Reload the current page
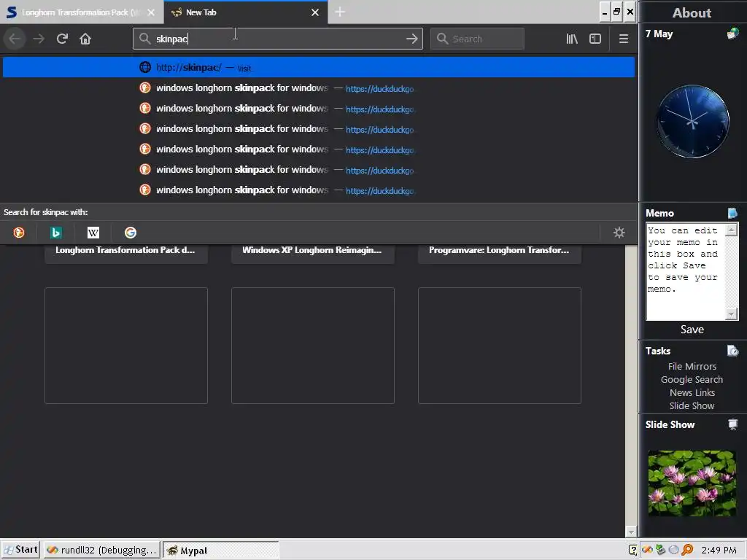Image resolution: width=747 pixels, height=560 pixels. coord(62,39)
